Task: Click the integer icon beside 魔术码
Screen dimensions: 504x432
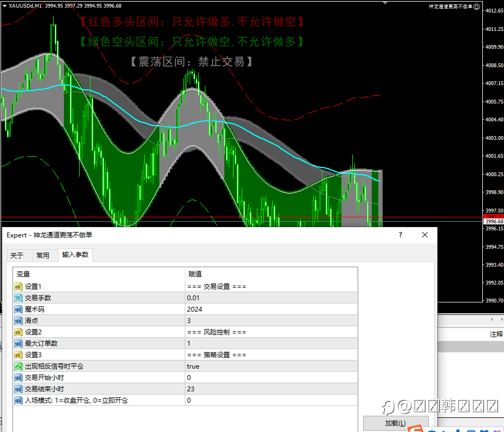Action: pyautogui.click(x=18, y=310)
